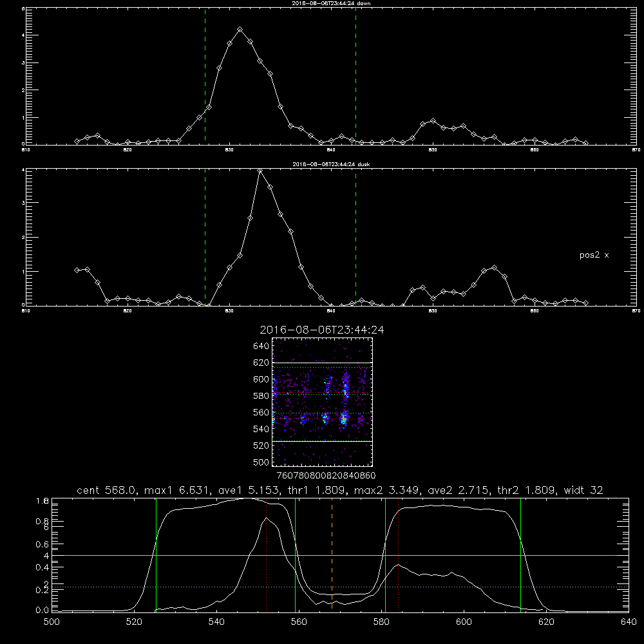The height and width of the screenshot is (644, 644).
Task: Click the spectrogram x-axis label string '760780800820840860'
Action: (326, 476)
